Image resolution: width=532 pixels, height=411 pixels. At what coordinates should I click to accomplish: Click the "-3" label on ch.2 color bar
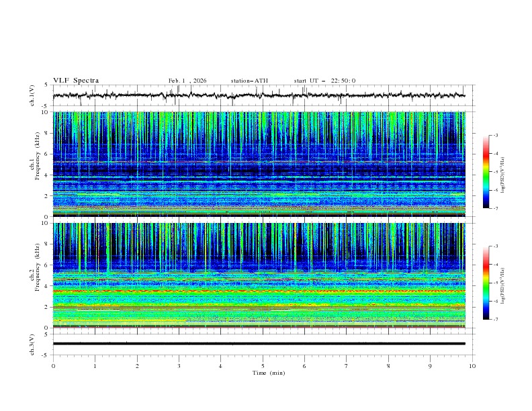pos(495,246)
